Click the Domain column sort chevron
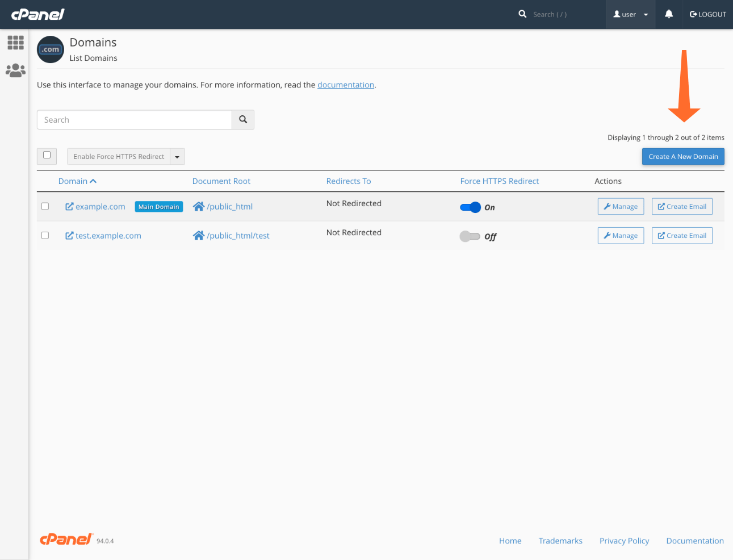 point(93,181)
